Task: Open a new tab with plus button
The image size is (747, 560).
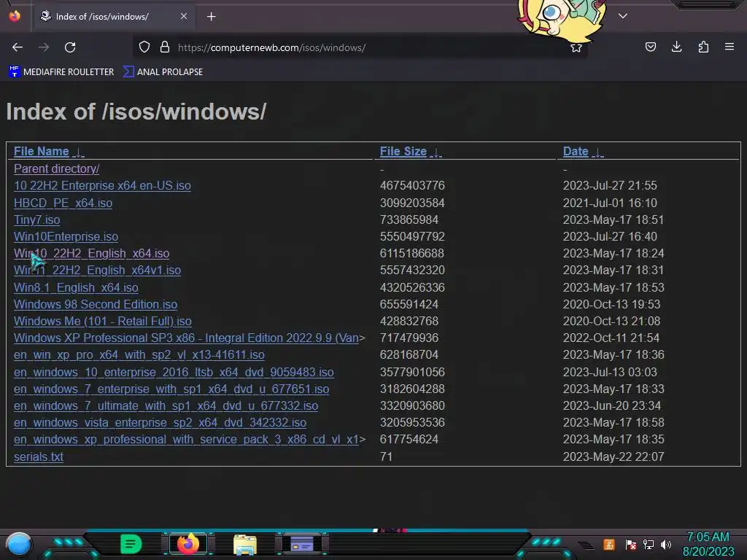Action: [x=211, y=17]
